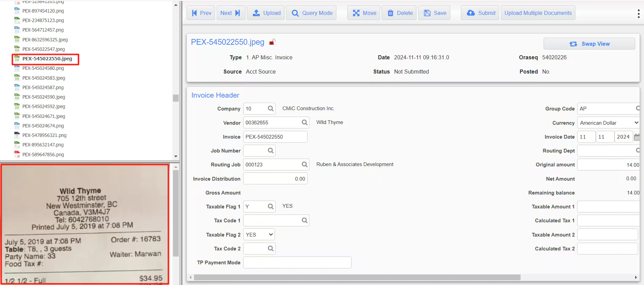The image size is (644, 285).
Task: Click the Swap View button
Action: tap(589, 44)
